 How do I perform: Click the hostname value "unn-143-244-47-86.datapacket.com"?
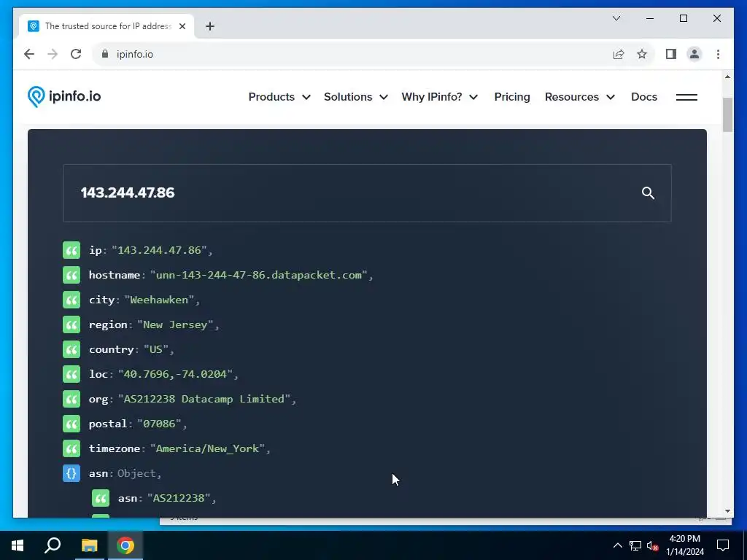pyautogui.click(x=259, y=275)
